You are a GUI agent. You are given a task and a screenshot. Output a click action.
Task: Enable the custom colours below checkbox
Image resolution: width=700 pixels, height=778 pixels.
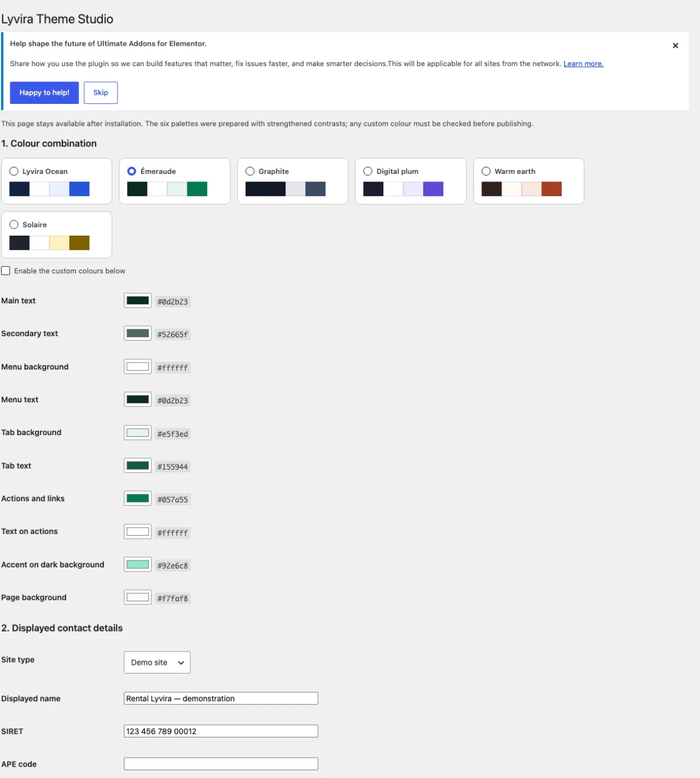click(5, 271)
